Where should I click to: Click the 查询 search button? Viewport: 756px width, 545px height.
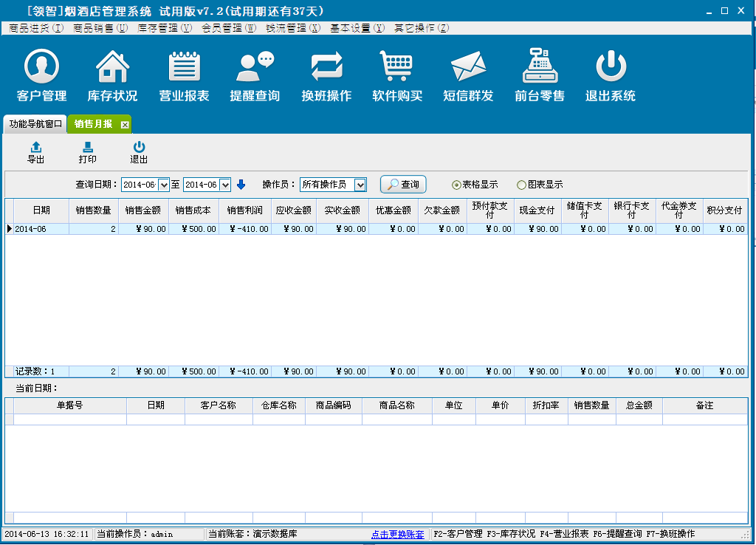pyautogui.click(x=403, y=185)
